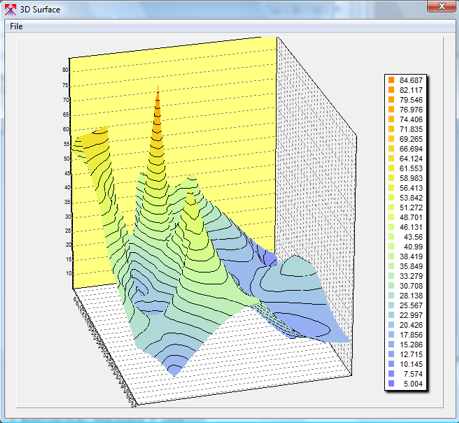459x423 pixels.
Task: Select legend value 82.117
Action: [411, 90]
